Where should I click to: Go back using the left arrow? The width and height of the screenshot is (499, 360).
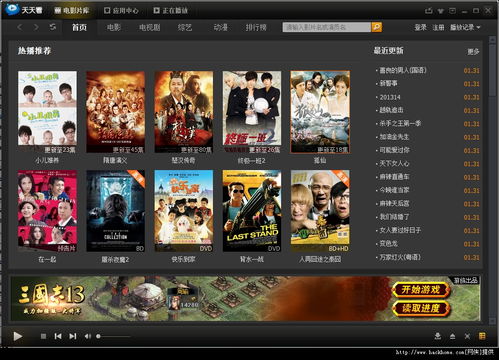20,27
